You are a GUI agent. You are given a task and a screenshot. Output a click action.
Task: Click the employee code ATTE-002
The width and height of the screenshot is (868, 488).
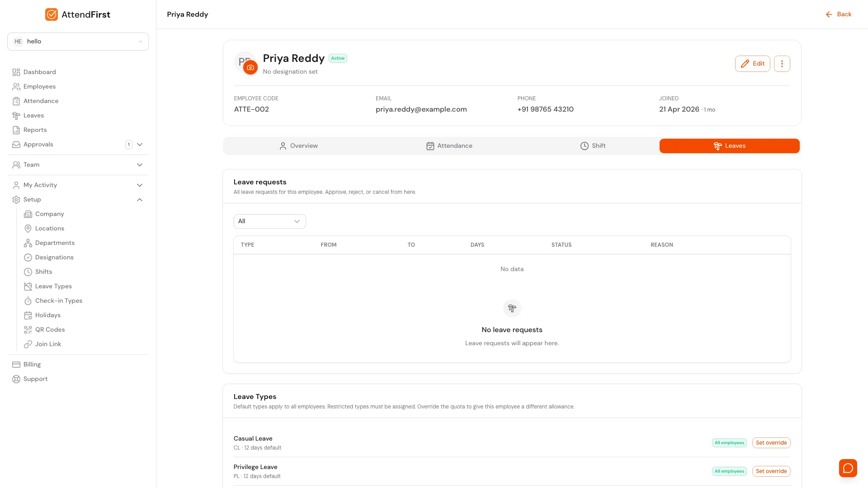[251, 109]
